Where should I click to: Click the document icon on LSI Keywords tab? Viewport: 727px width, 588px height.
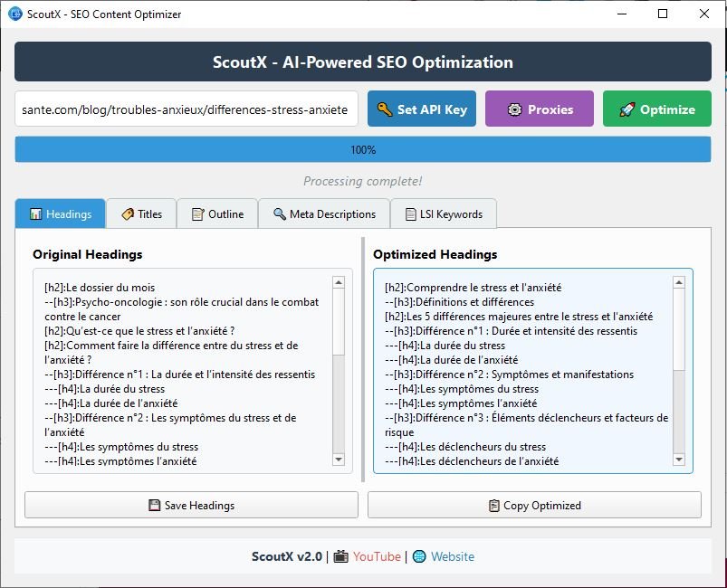coord(410,214)
